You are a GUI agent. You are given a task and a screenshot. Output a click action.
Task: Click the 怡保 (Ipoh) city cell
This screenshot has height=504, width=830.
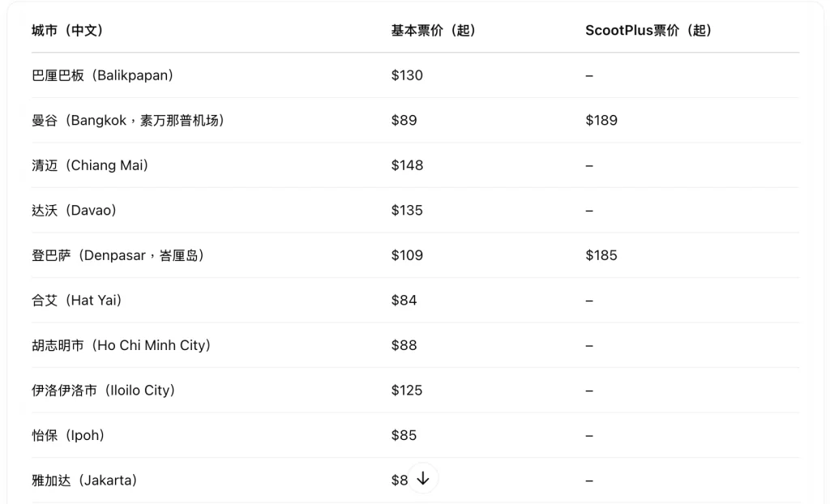[x=68, y=436]
